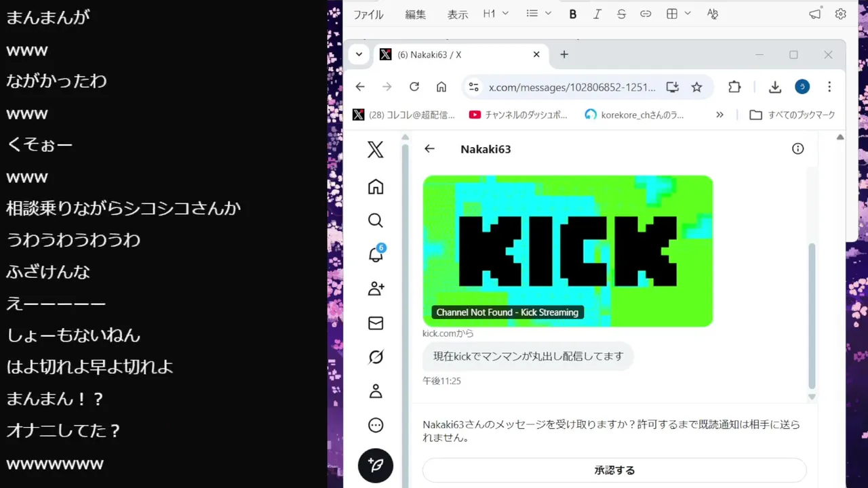
Task: Click the x.com address bar
Action: (572, 87)
